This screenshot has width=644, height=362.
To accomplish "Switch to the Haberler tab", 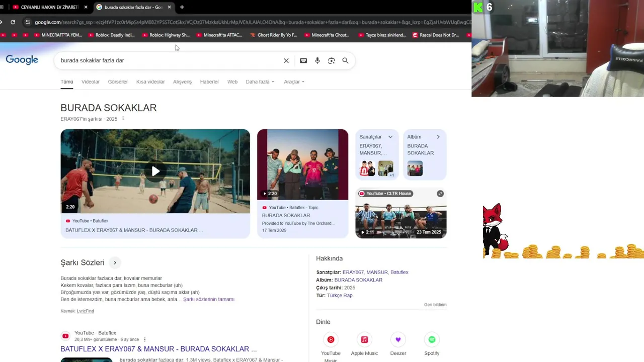I will point(209,82).
